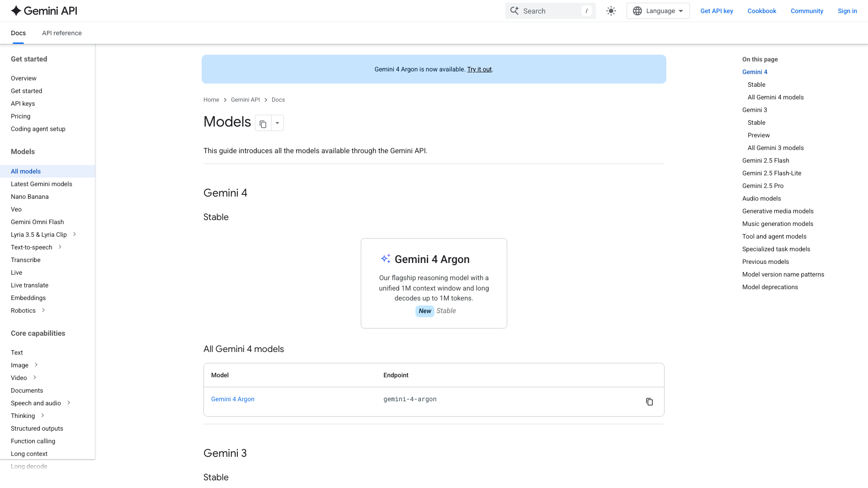Click the sparkle icon on Gemini 4 Argon card
The height and width of the screenshot is (488, 868).
pyautogui.click(x=386, y=259)
